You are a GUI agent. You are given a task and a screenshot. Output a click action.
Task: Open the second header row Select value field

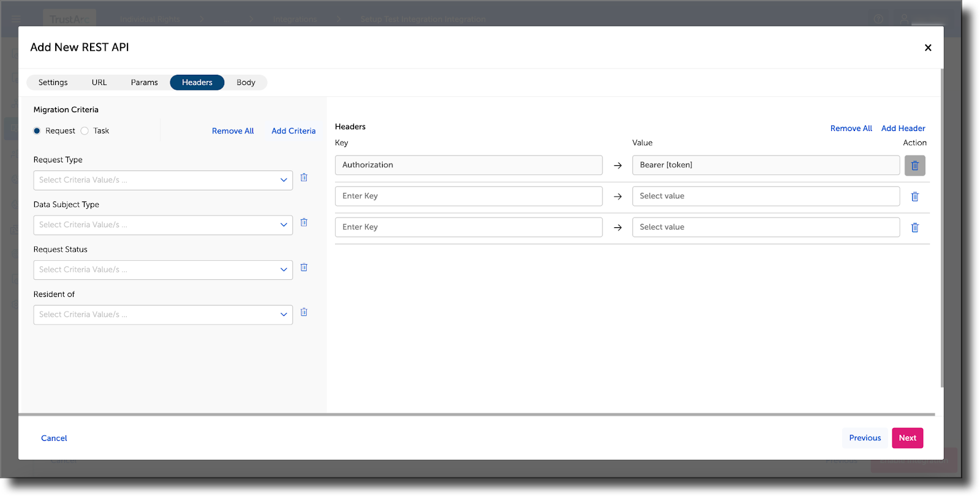[x=766, y=196]
